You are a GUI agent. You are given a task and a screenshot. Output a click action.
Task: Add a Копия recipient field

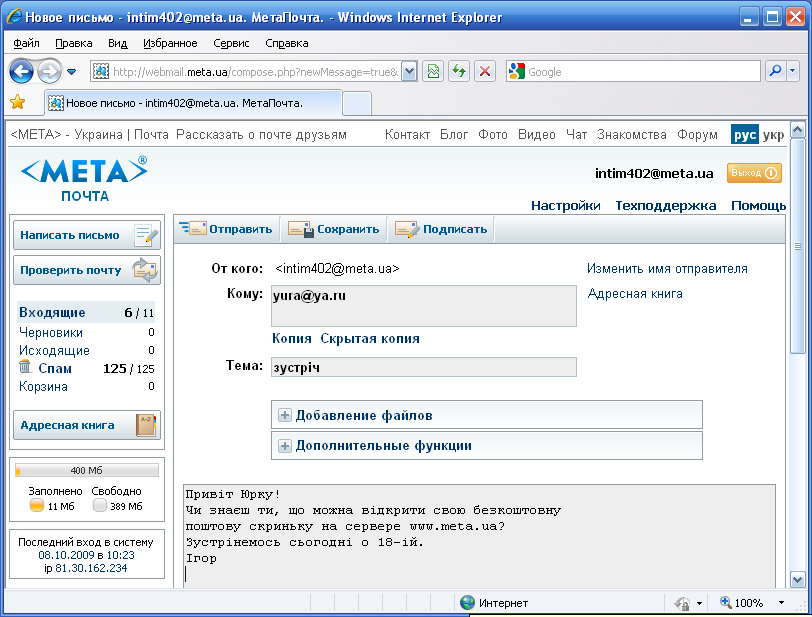292,338
